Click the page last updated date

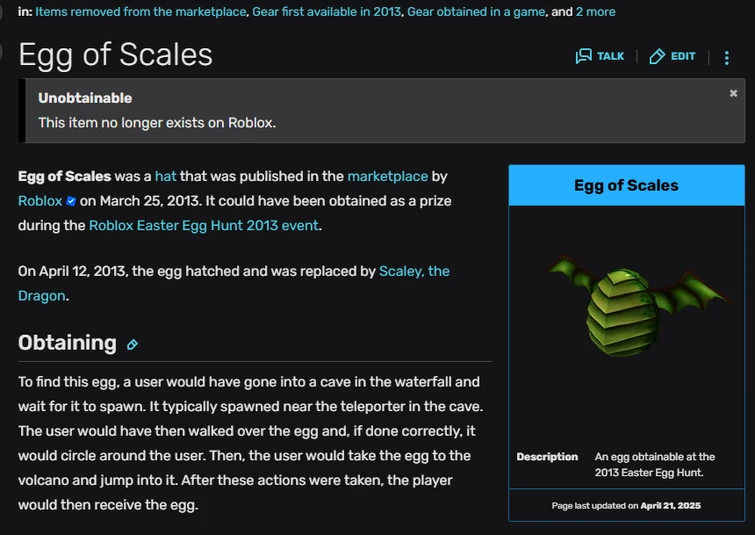[671, 506]
